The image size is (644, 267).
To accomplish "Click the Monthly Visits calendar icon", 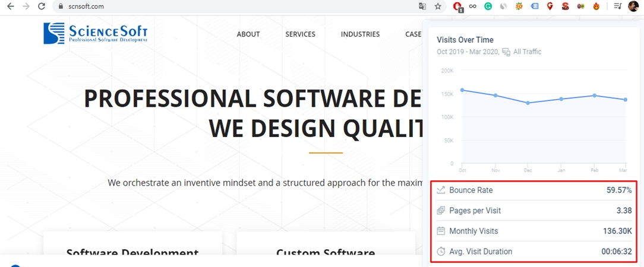I will coord(441,231).
